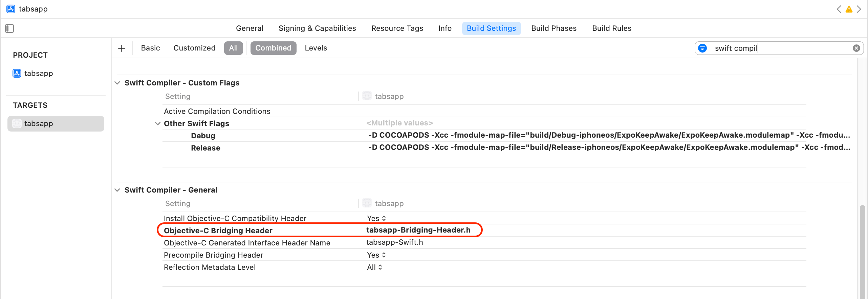Go to next issue with right chevron
This screenshot has width=868, height=299.
pos(859,9)
